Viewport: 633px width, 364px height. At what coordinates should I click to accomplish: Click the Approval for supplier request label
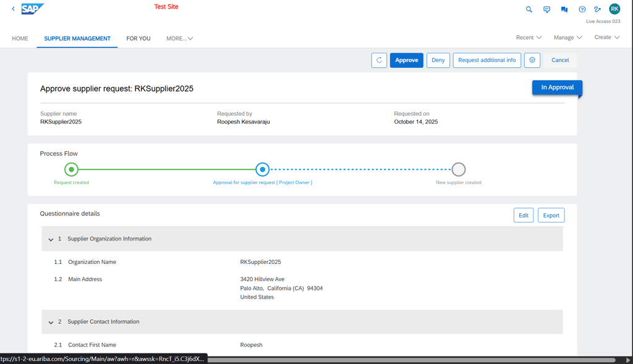pyautogui.click(x=262, y=182)
